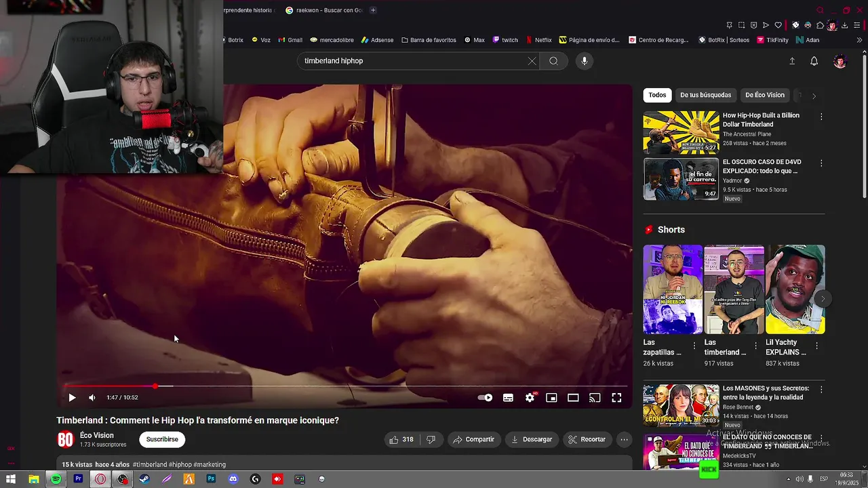Open the YouTube account avatar menu

coord(840,61)
